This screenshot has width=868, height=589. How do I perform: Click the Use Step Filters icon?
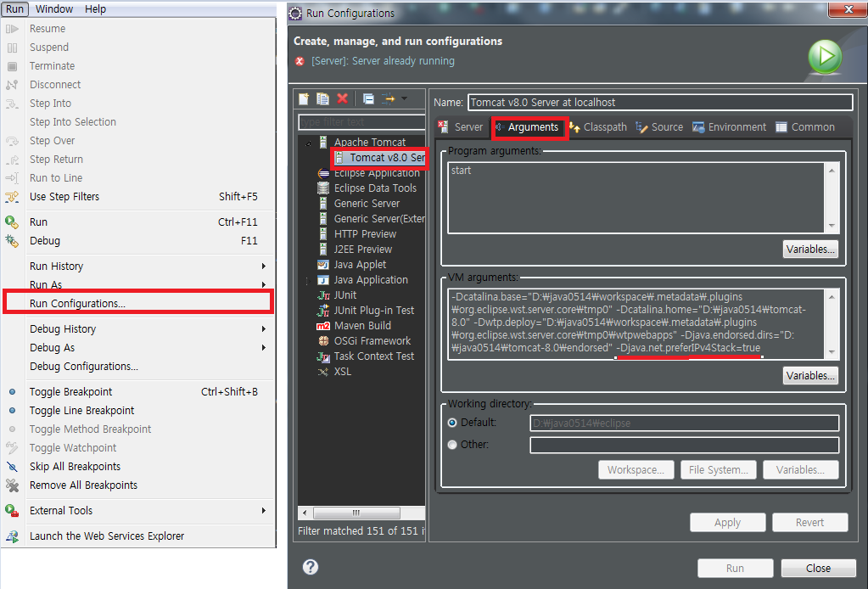coord(12,197)
